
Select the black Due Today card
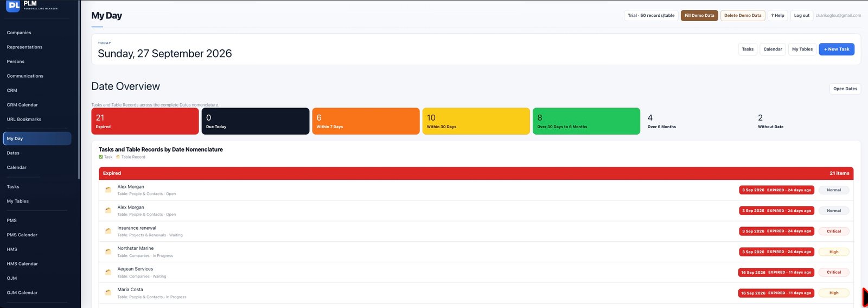point(256,121)
